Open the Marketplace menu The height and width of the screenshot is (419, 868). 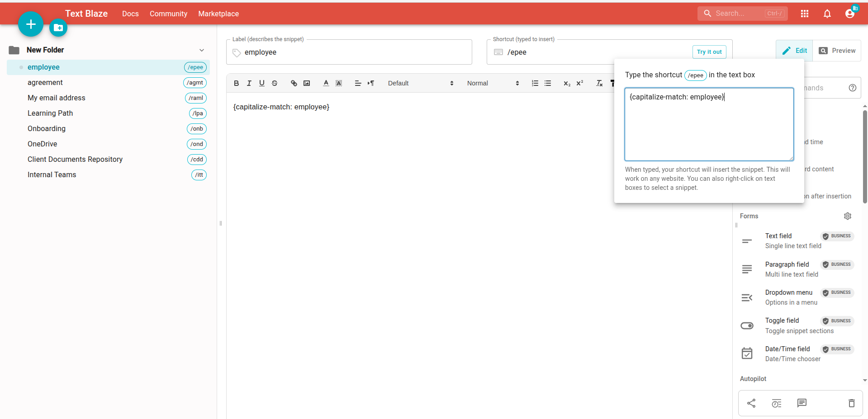click(x=218, y=14)
